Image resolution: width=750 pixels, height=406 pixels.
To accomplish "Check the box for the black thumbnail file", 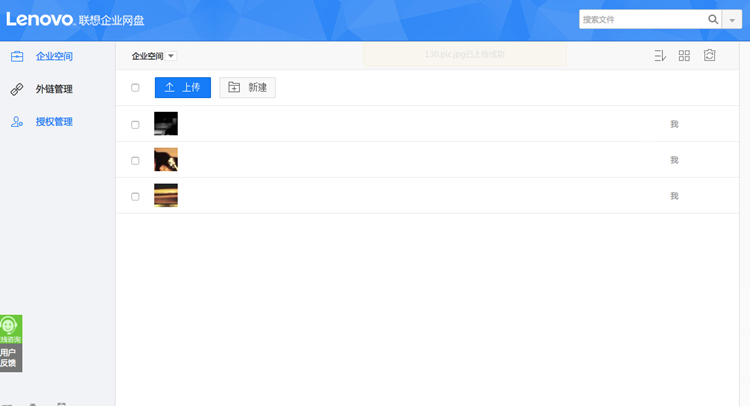I will coord(135,124).
